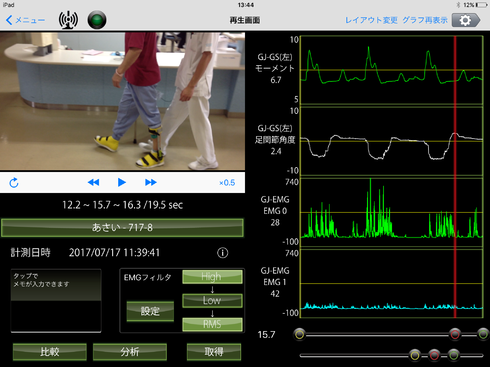Screen dimensions: 490x367
Task: Tap the 足関節角度 ankle angle graph
Action: (392, 141)
